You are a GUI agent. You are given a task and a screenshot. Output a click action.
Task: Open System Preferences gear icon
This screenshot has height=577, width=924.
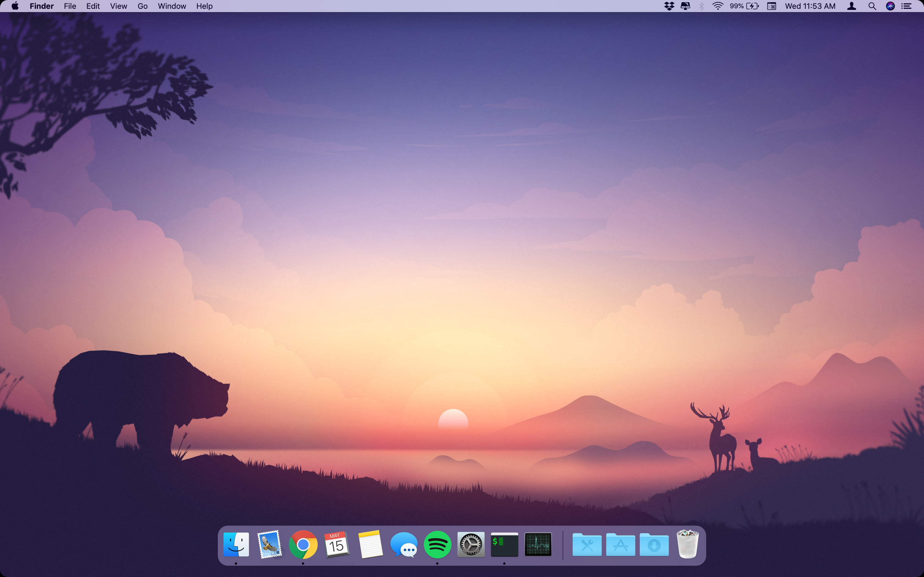471,545
